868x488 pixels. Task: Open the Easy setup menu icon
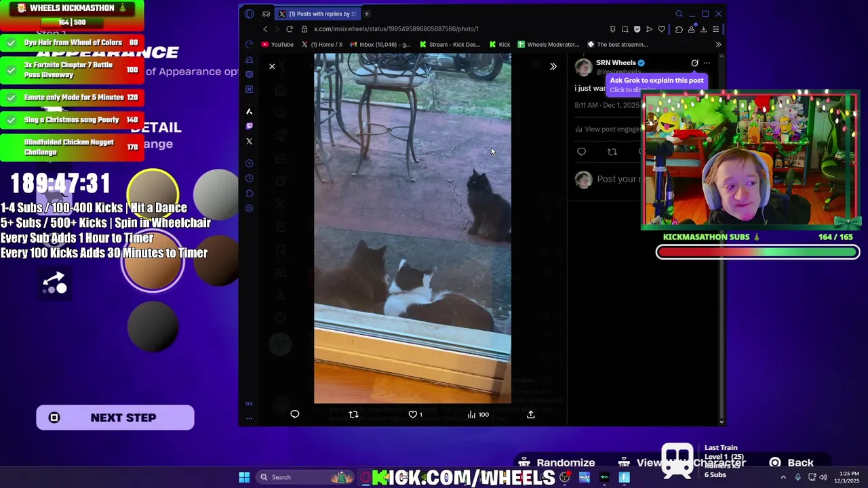(x=715, y=29)
